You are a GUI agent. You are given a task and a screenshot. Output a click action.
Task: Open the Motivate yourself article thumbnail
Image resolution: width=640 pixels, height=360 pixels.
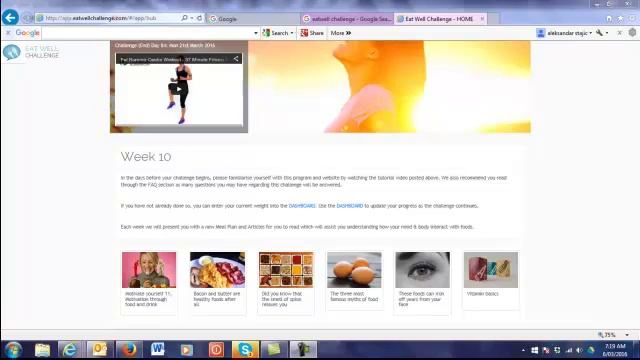tap(149, 270)
